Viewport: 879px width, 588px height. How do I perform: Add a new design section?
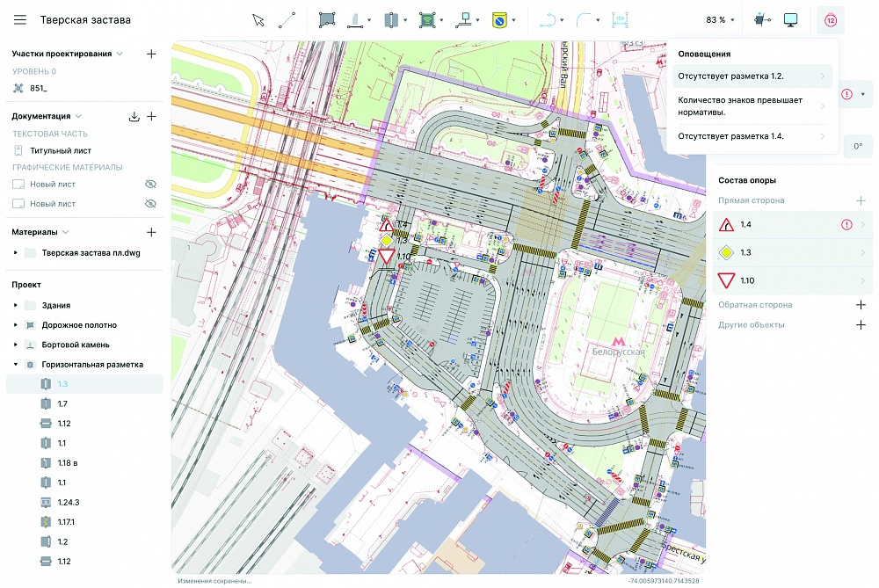point(151,54)
